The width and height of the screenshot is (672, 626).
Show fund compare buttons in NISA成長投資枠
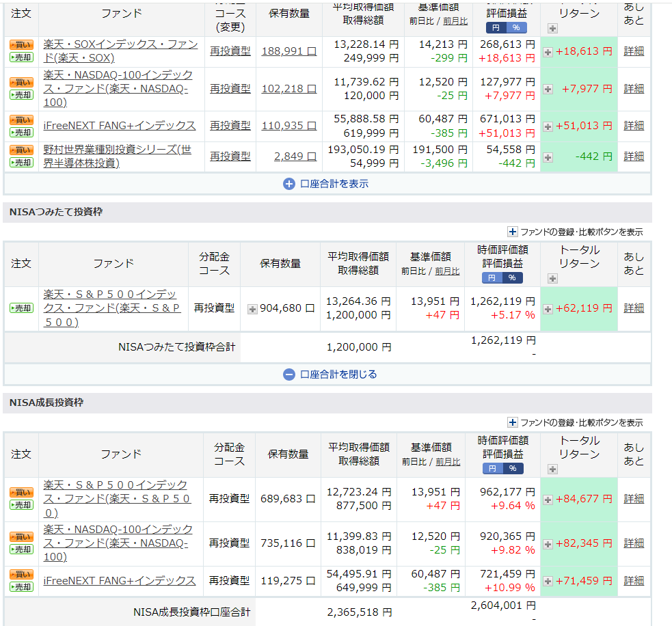click(575, 422)
